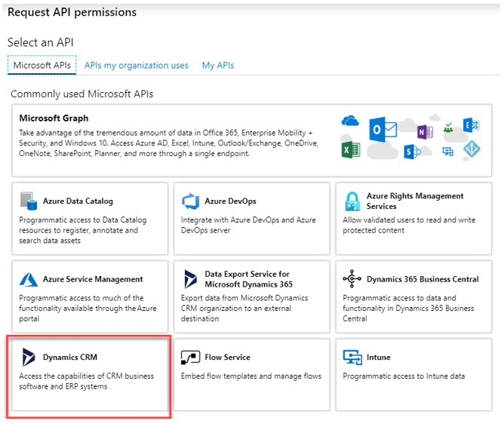Pick the Intune card title

pyautogui.click(x=380, y=357)
